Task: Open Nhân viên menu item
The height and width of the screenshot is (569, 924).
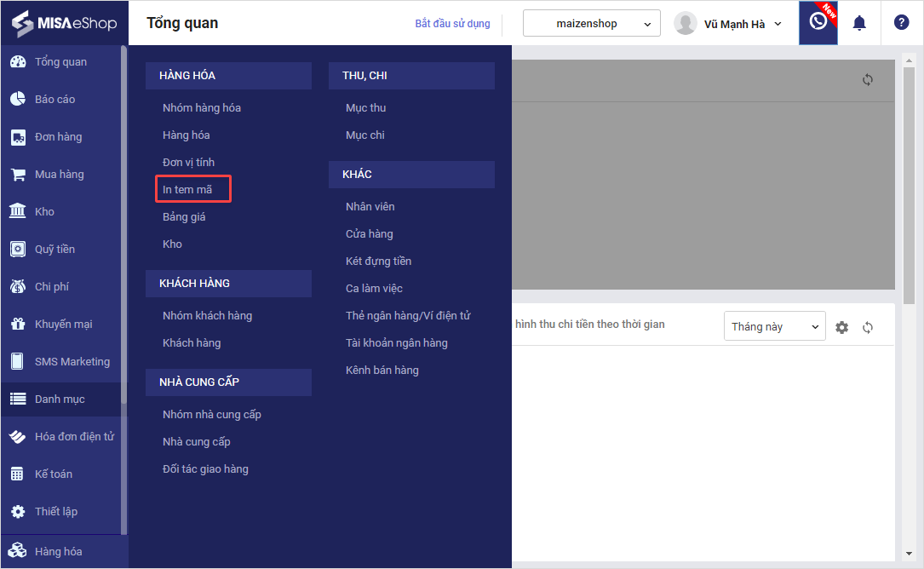Action: tap(370, 206)
